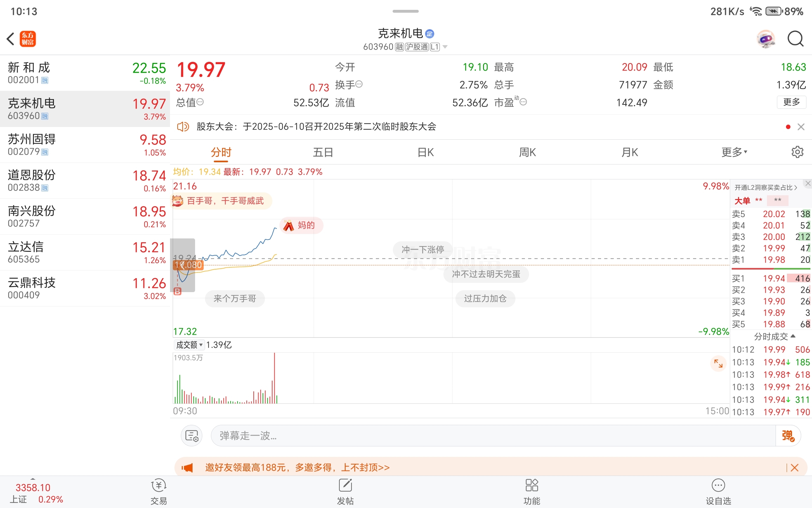Switch to the 周K tab
The width and height of the screenshot is (812, 508).
click(x=527, y=152)
